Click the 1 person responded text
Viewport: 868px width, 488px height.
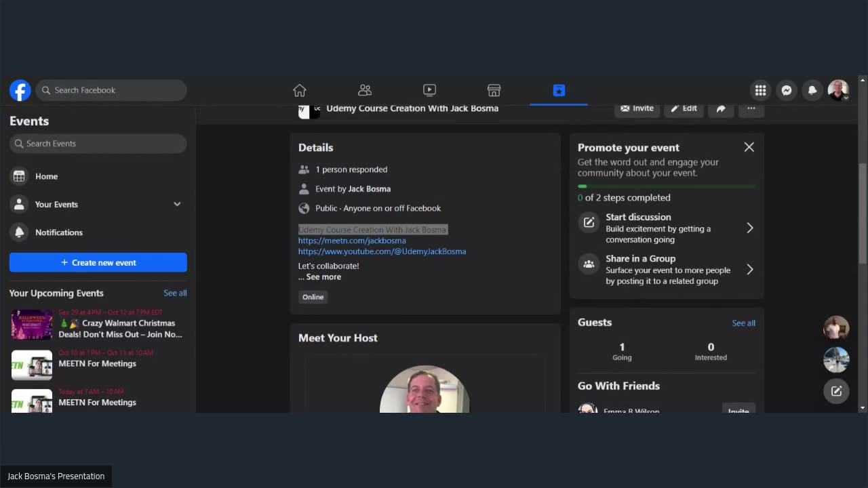point(351,169)
